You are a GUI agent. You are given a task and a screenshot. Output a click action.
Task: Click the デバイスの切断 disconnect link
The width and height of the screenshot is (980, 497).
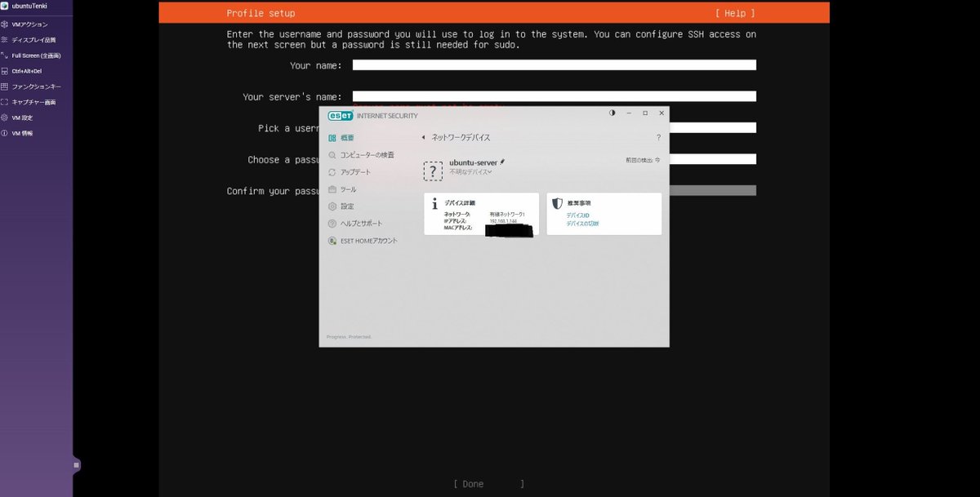click(582, 223)
